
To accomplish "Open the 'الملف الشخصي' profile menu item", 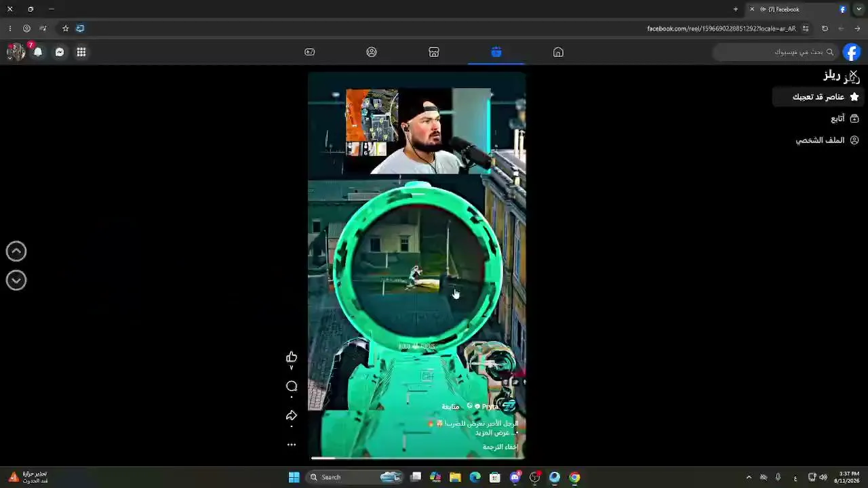I will click(x=827, y=140).
